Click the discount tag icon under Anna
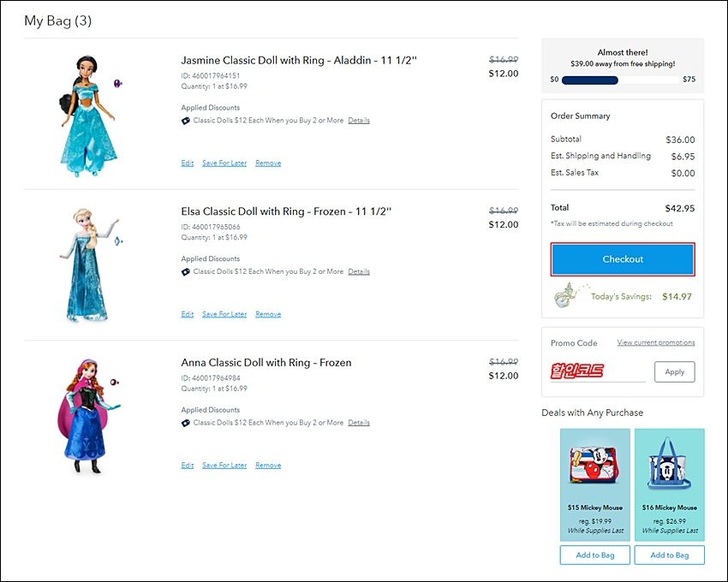Viewport: 728px width, 582px height. tap(186, 423)
